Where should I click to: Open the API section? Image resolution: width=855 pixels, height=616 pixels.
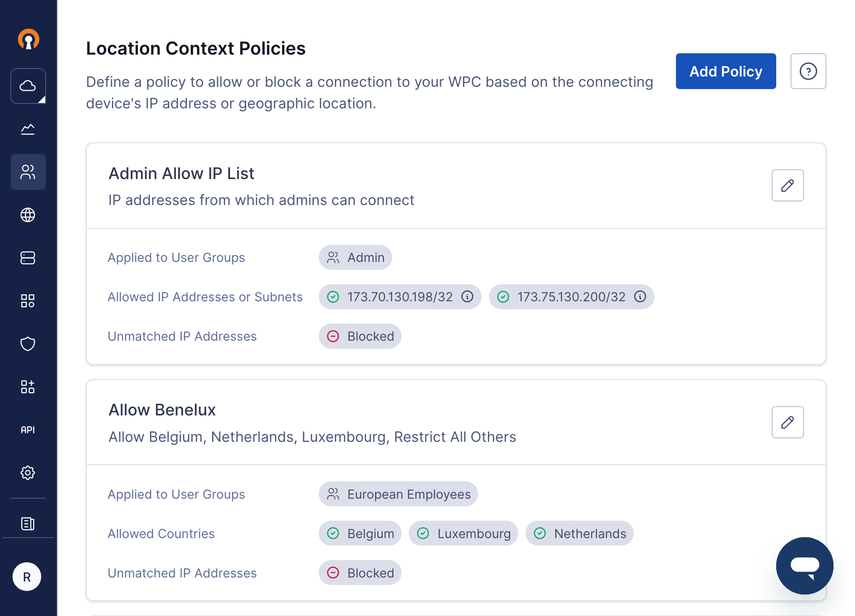point(28,430)
